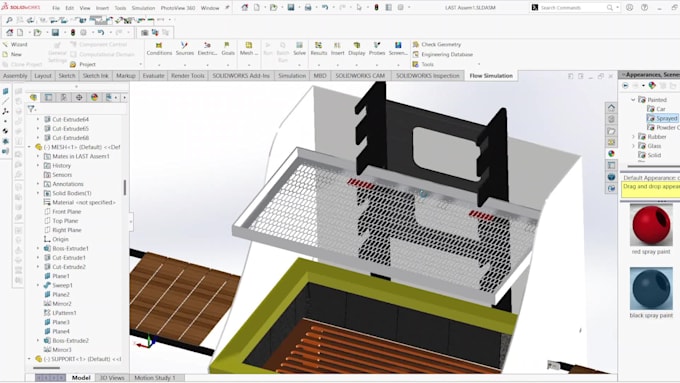The width and height of the screenshot is (680, 383).
Task: Switch to the Render Tools tab
Action: [x=187, y=75]
